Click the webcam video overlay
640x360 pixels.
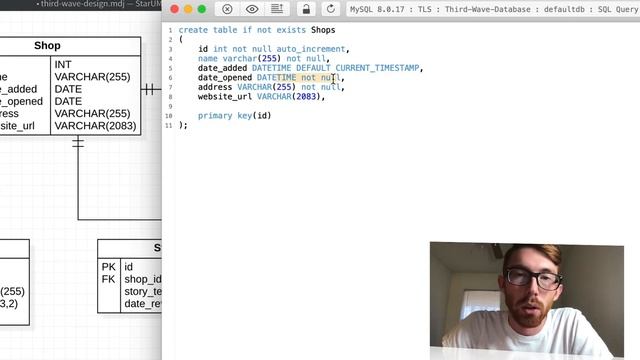pyautogui.click(x=527, y=300)
